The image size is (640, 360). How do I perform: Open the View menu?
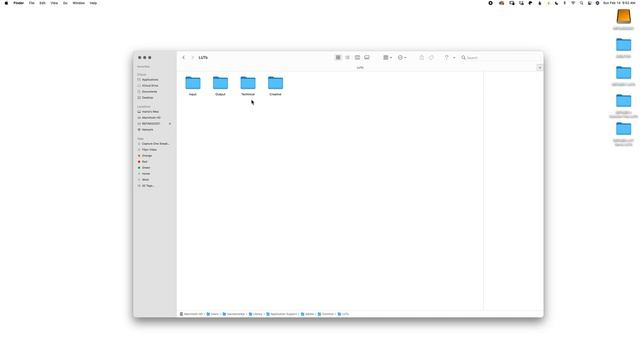pyautogui.click(x=54, y=3)
